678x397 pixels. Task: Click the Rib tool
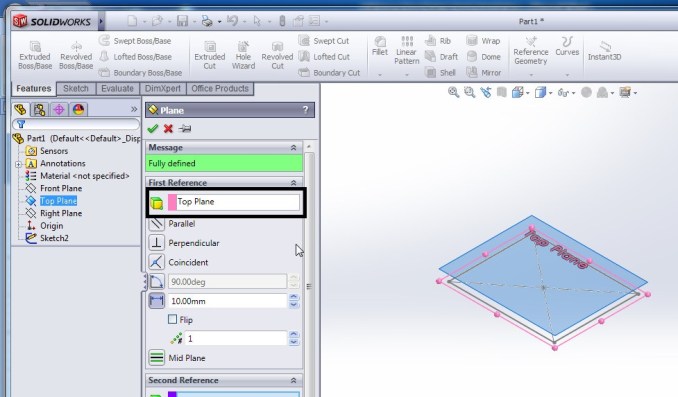point(438,41)
